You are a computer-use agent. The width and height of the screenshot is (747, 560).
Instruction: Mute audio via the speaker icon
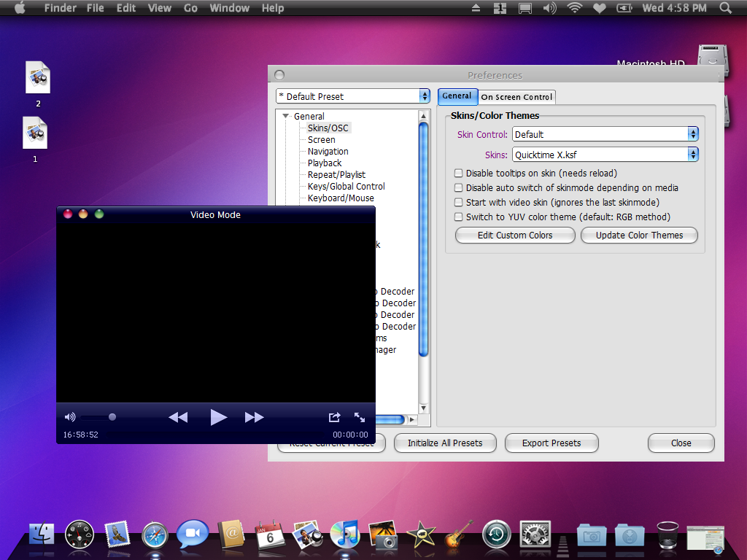(70, 417)
